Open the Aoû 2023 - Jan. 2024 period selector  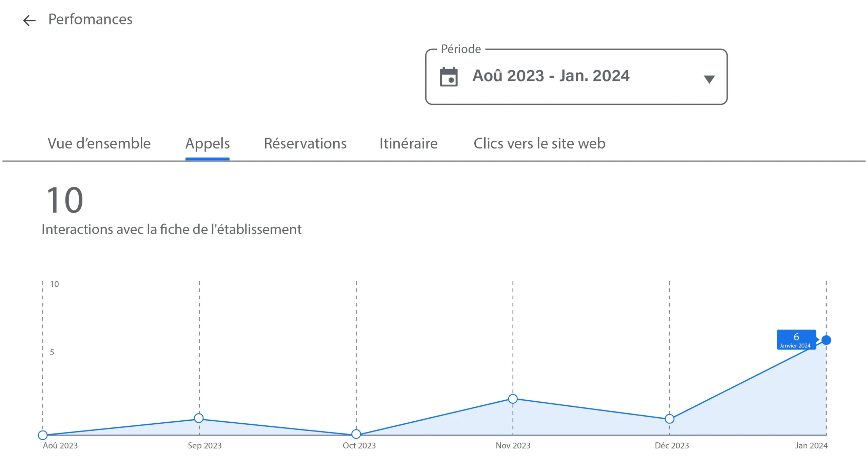click(x=551, y=76)
